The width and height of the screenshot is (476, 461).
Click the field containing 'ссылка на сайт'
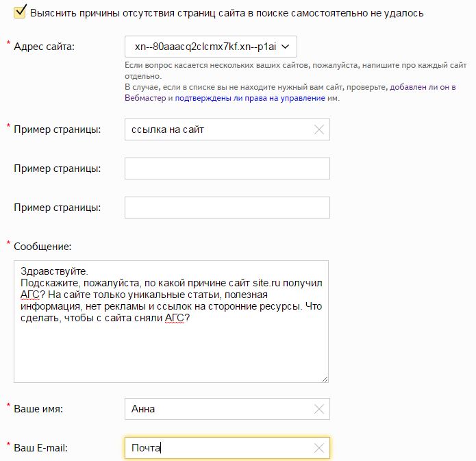coord(216,129)
